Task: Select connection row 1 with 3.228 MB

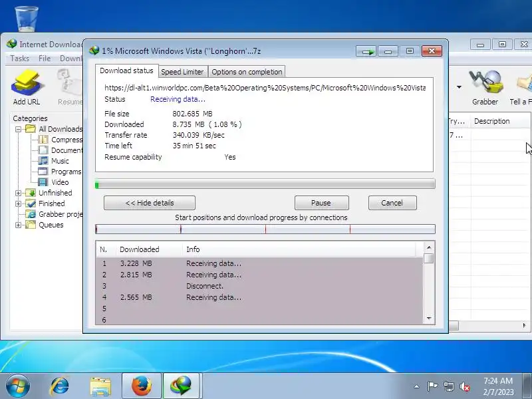Action: click(259, 263)
